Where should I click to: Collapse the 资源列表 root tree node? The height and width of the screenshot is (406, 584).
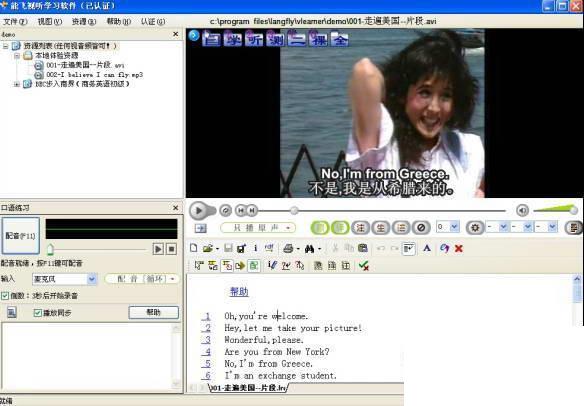pyautogui.click(x=5, y=46)
